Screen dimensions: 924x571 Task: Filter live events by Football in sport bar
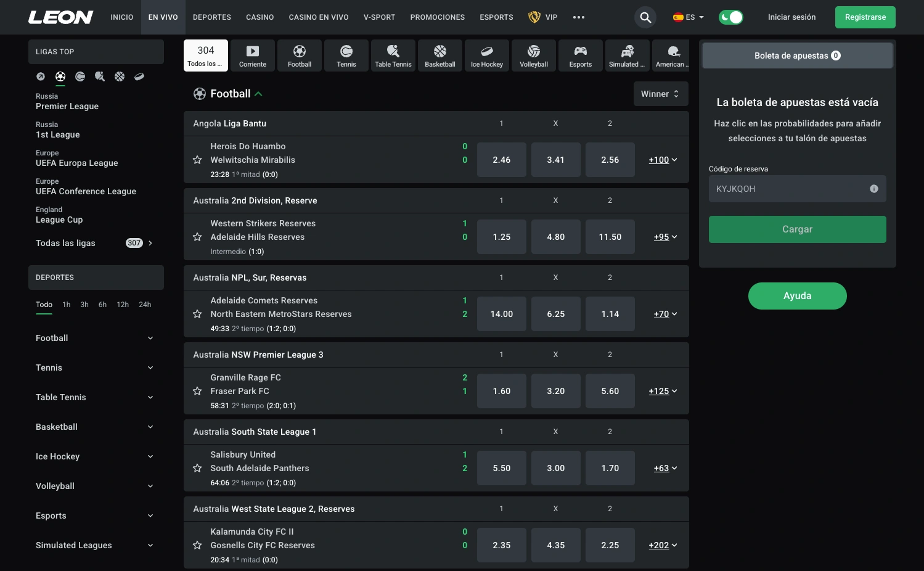coord(300,55)
